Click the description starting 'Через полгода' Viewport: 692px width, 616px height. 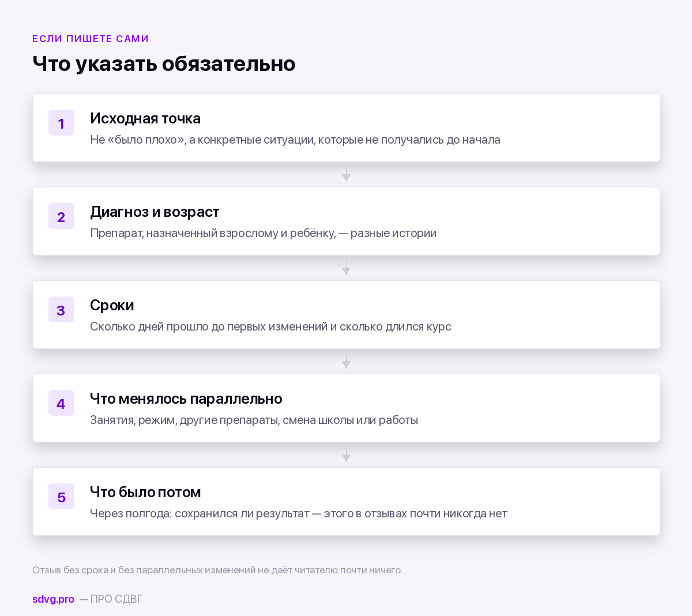tap(299, 513)
